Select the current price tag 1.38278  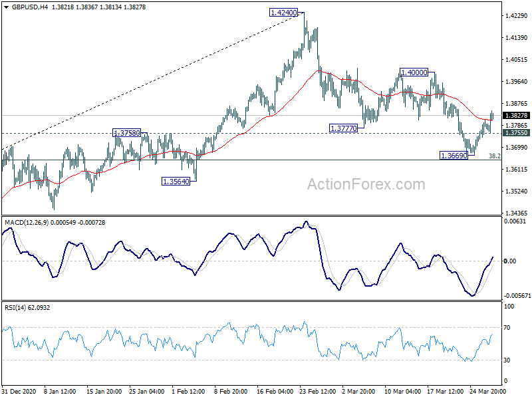click(516, 116)
